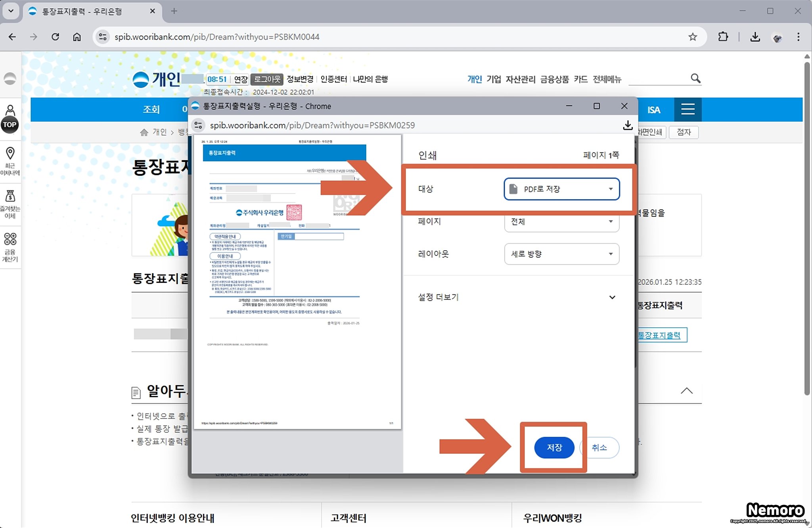Image resolution: width=812 pixels, height=528 pixels.
Task: Open the 금융상품 top menu
Action: tap(554, 79)
